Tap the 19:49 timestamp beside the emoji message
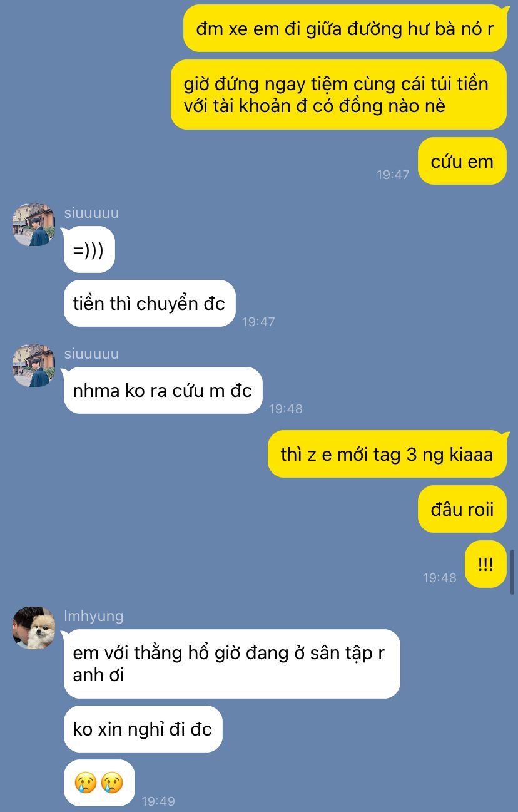The image size is (518, 812). (158, 801)
